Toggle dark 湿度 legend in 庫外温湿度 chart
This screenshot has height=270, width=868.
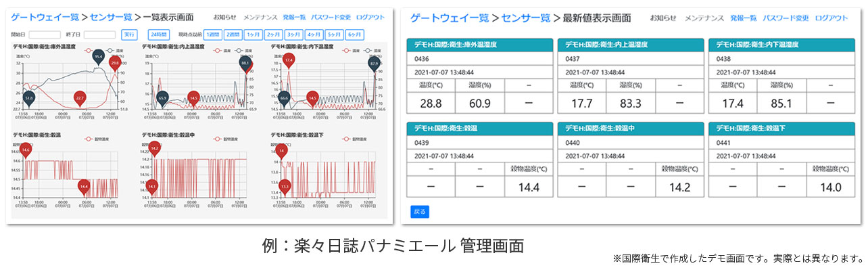115,50
